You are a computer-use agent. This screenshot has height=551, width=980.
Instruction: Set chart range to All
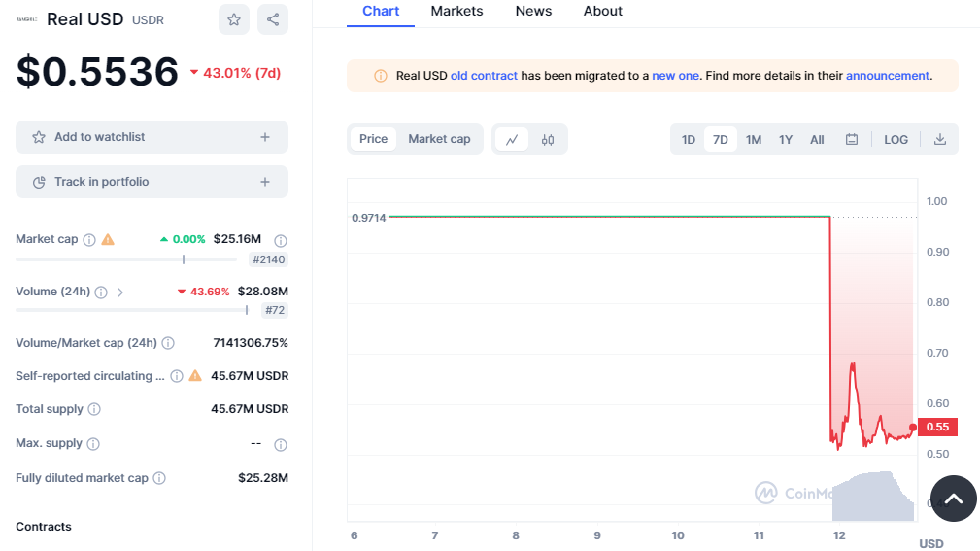point(817,140)
